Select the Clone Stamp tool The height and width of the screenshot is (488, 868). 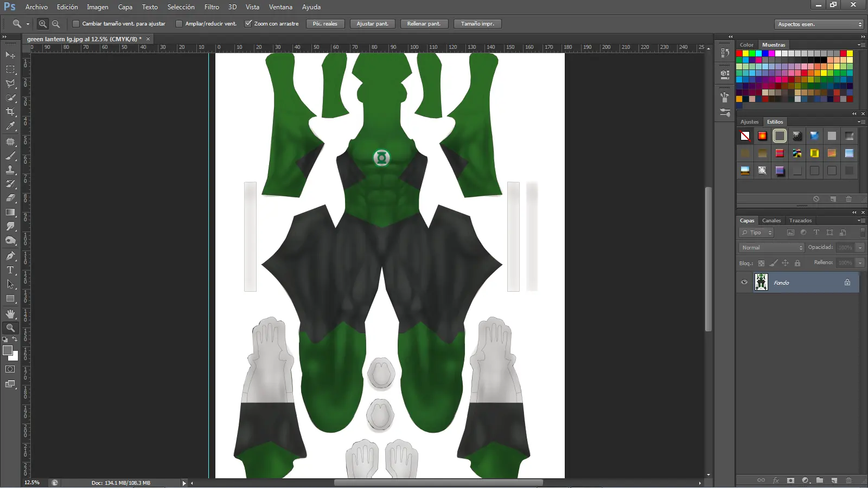10,170
